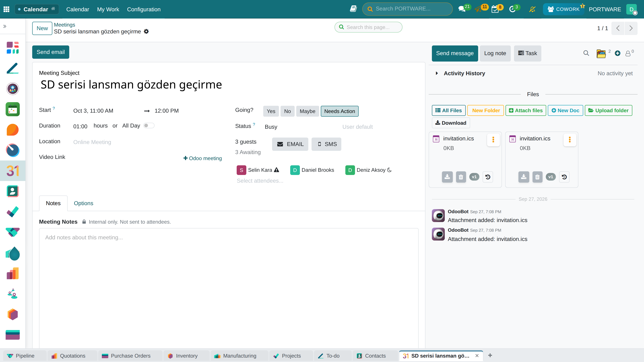Click the knowledge book icon
Viewport: 644px width, 362px height.
pos(353,9)
